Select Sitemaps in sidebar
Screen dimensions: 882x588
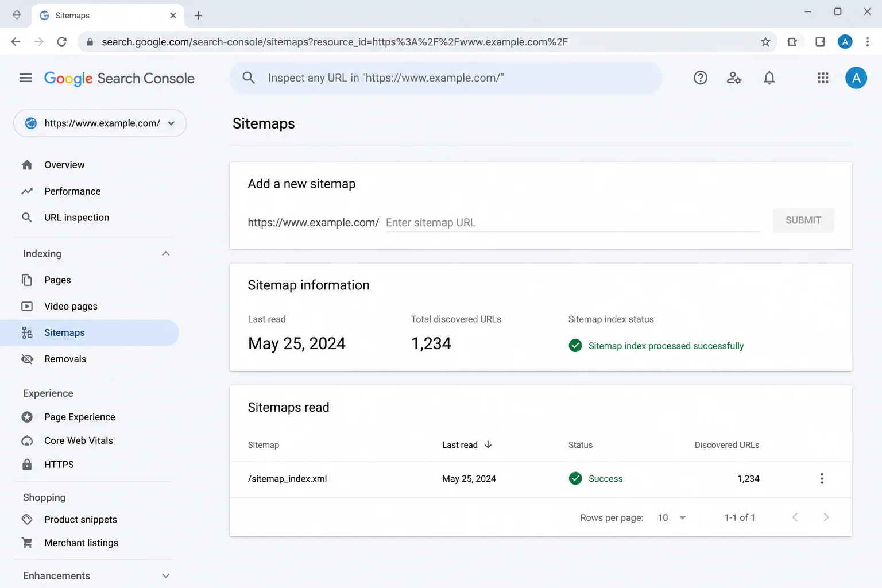point(90,333)
